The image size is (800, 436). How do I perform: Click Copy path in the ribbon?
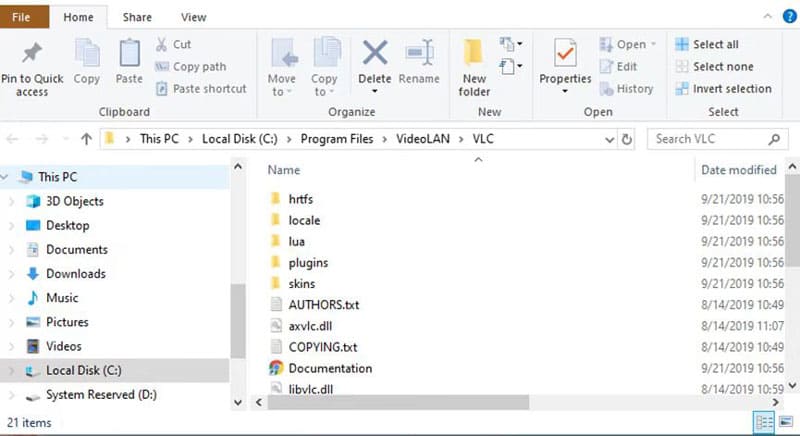point(190,67)
